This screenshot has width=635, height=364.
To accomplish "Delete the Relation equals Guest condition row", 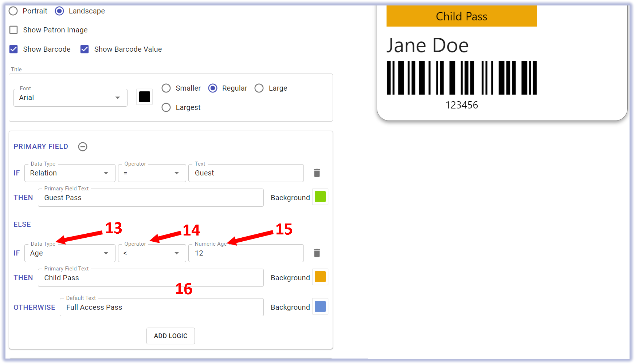I will 317,173.
